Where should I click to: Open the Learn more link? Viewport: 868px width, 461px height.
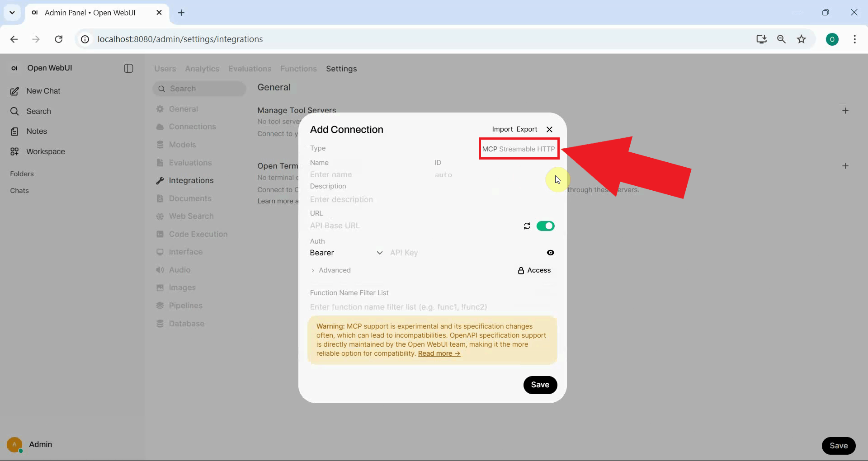(x=278, y=201)
